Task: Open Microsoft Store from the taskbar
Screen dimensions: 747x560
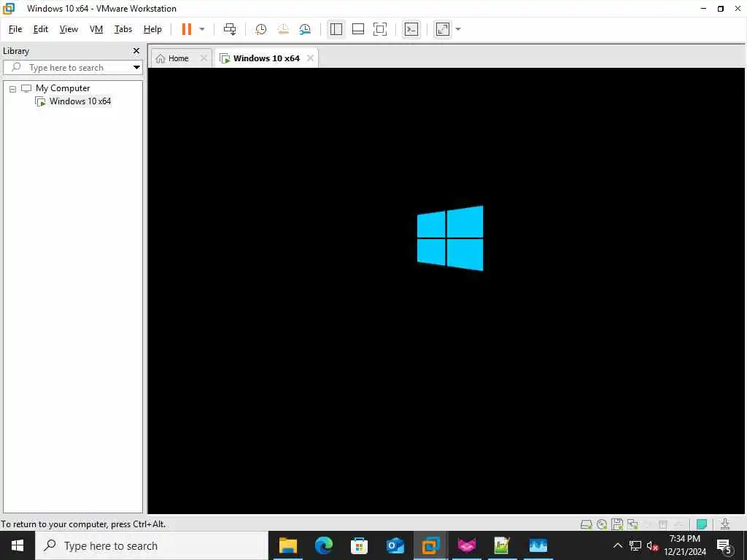Action: 359,545
